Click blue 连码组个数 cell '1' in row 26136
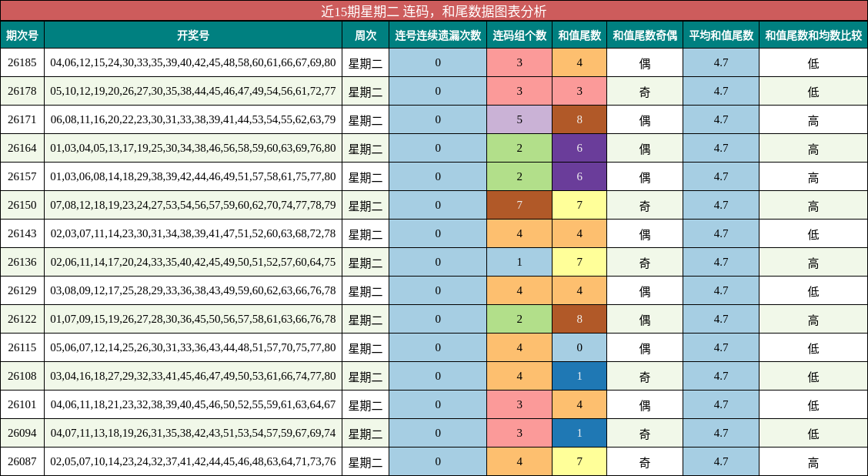 [x=519, y=262]
